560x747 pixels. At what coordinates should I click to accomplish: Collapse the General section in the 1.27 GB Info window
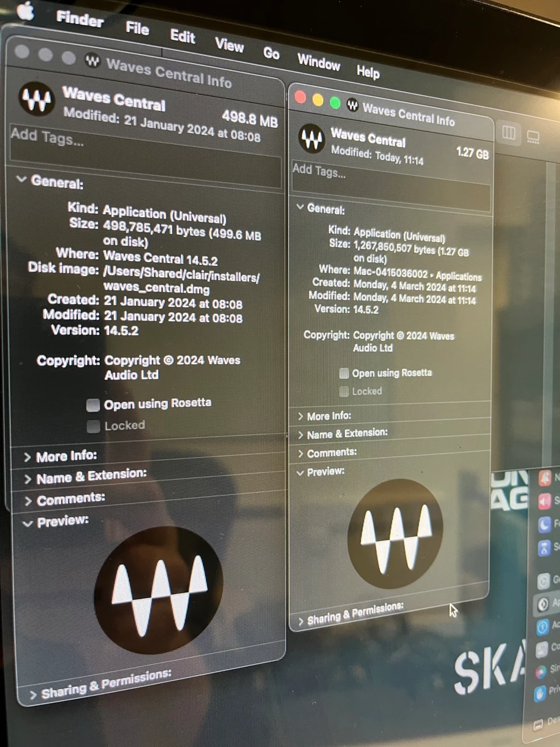[x=300, y=207]
